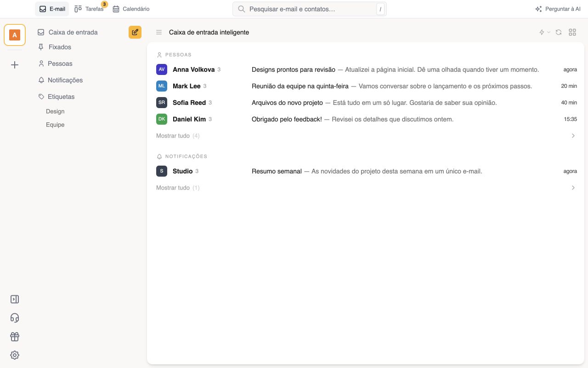Open email 'Reunião da equipe na quinta-feira'
This screenshot has height=368, width=588.
point(367,86)
